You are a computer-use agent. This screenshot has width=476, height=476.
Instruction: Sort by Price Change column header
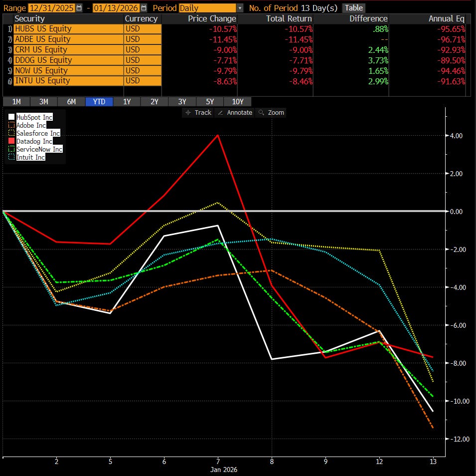pyautogui.click(x=212, y=19)
